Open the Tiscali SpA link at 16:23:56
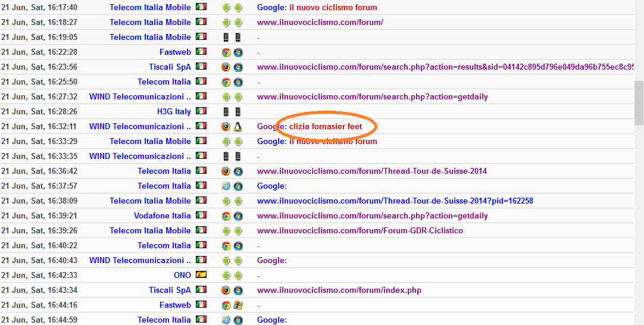The height and width of the screenshot is (325, 644). [170, 67]
